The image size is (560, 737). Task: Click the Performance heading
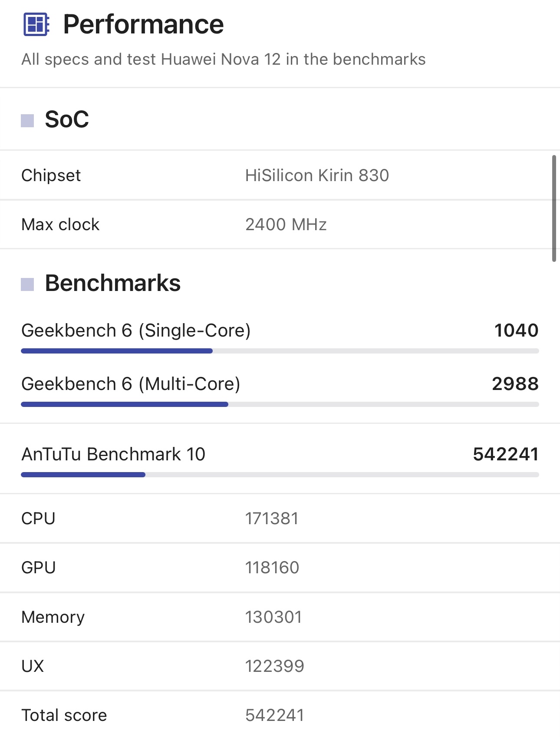pyautogui.click(x=143, y=24)
